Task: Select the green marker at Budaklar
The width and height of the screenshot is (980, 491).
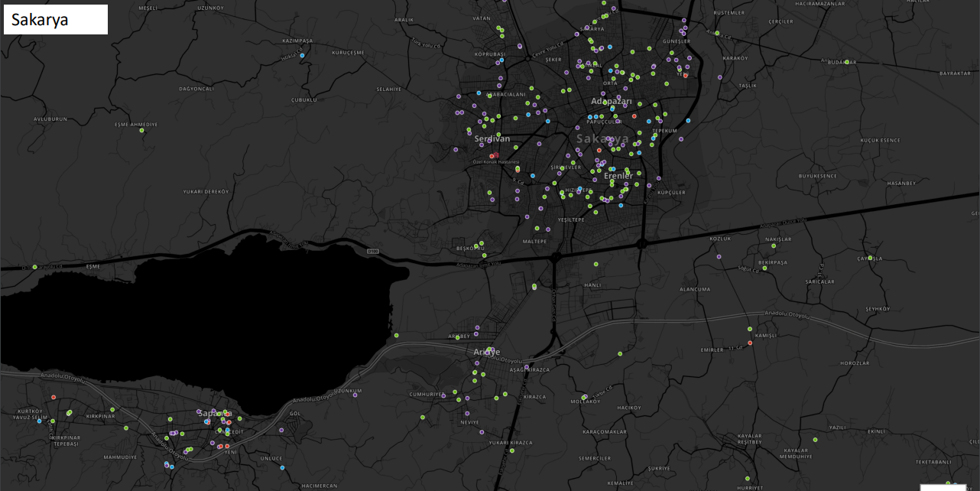Action: click(846, 62)
